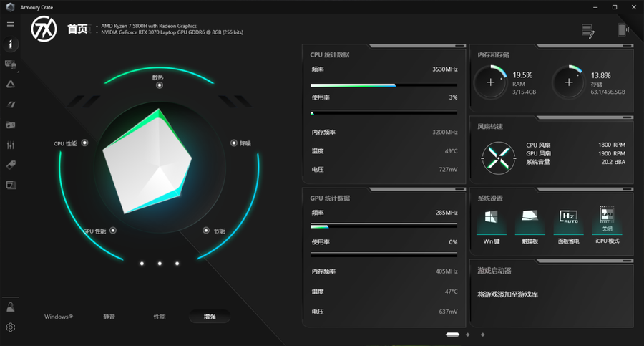The image size is (644, 346).
Task: Click the CPU statistics panel title
Action: (330, 54)
